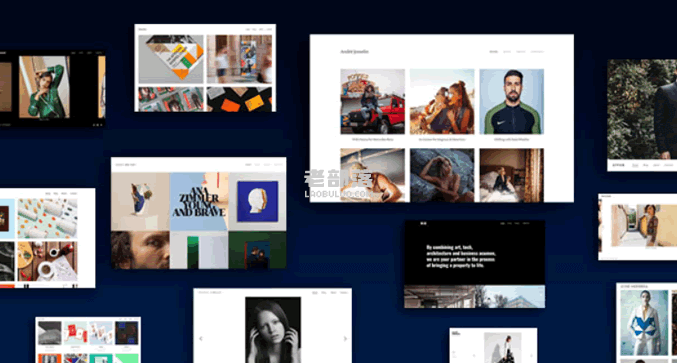Open the orange and black cards thumbnail
The height and width of the screenshot is (363, 677).
click(240, 99)
